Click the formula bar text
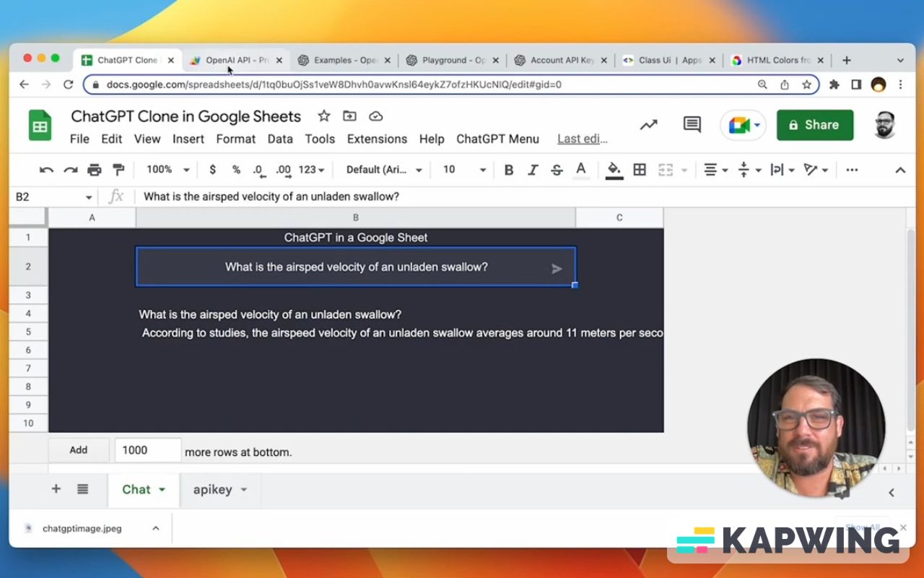This screenshot has height=578, width=924. pyautogui.click(x=271, y=197)
